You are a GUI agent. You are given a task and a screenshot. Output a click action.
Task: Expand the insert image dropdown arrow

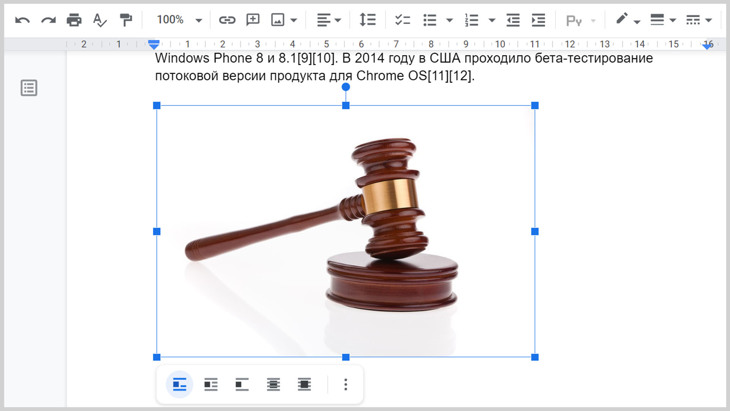294,20
